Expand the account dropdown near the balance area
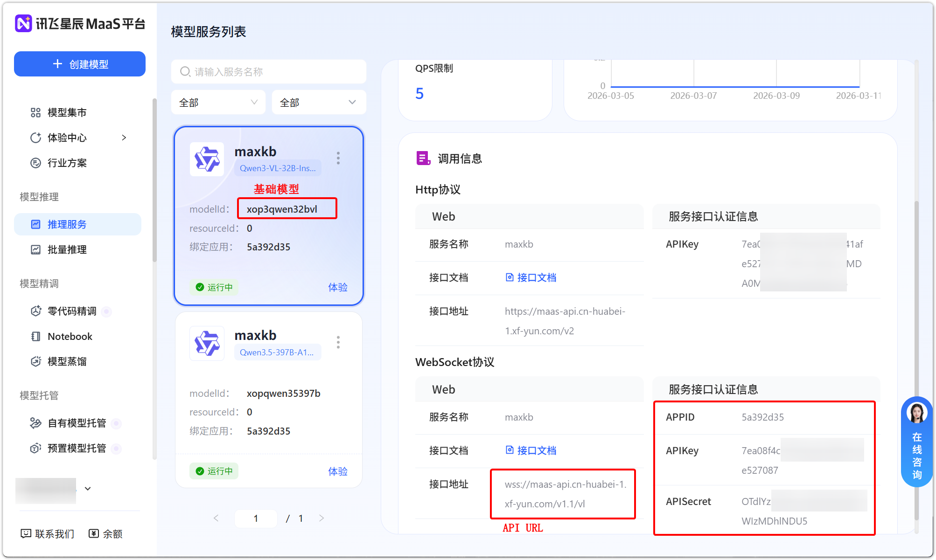Screen dimensions: 936x560 pyautogui.click(x=88, y=489)
